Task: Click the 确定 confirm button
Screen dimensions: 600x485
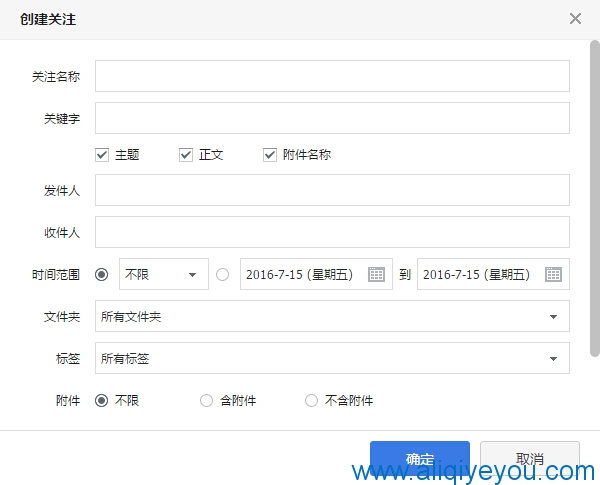Action: (x=420, y=459)
